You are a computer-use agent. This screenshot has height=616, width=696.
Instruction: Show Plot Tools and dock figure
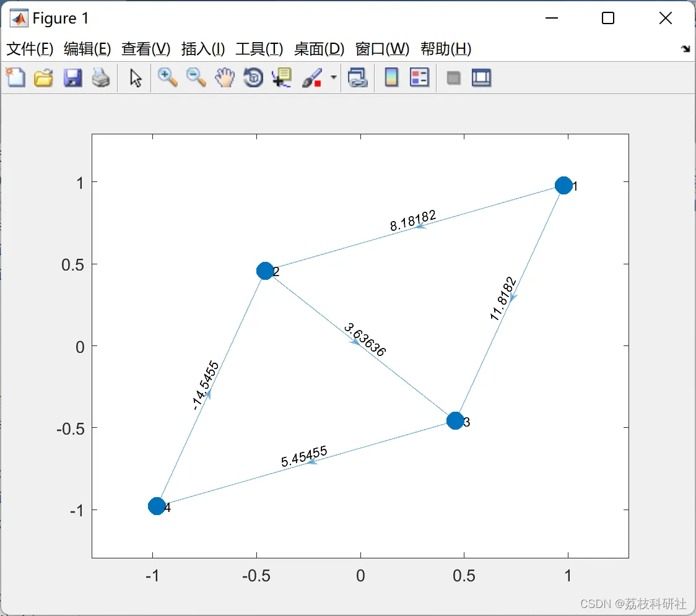[481, 77]
